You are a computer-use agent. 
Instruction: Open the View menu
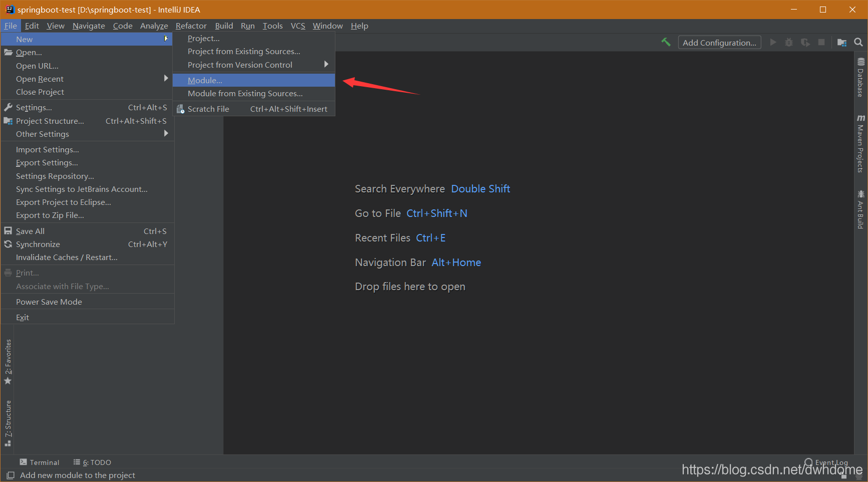point(56,26)
